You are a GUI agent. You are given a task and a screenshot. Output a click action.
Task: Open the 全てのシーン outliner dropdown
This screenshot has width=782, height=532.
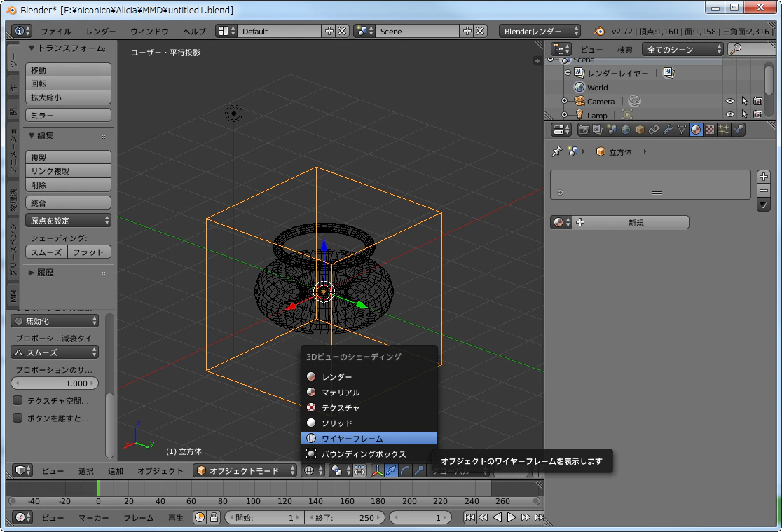[x=682, y=49]
